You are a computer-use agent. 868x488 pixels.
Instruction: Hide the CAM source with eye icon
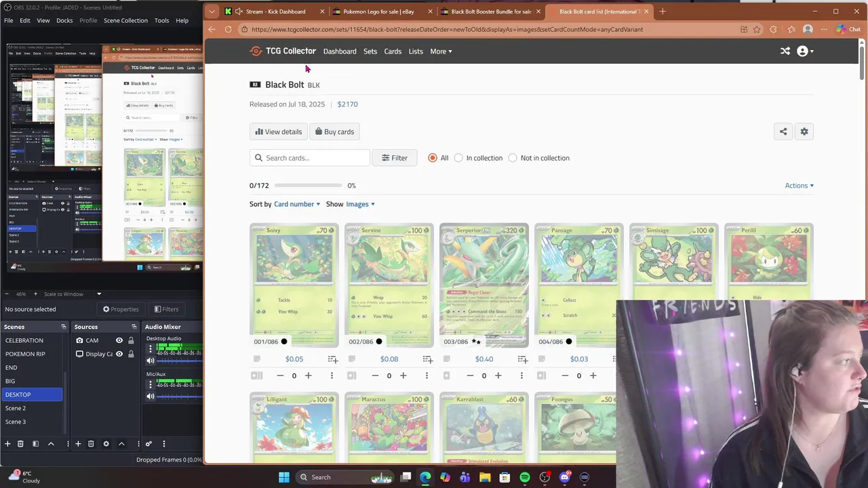pyautogui.click(x=119, y=340)
